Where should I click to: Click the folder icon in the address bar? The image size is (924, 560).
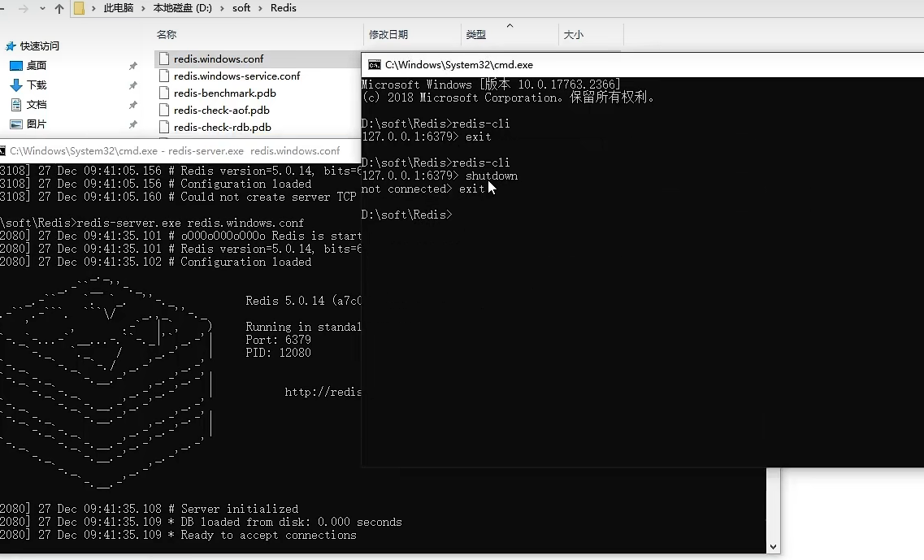pyautogui.click(x=79, y=8)
